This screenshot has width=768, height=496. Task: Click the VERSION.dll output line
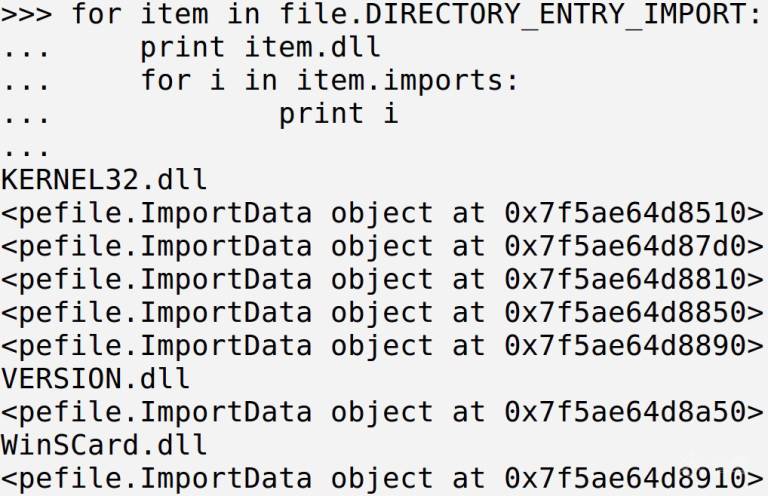pyautogui.click(x=96, y=378)
